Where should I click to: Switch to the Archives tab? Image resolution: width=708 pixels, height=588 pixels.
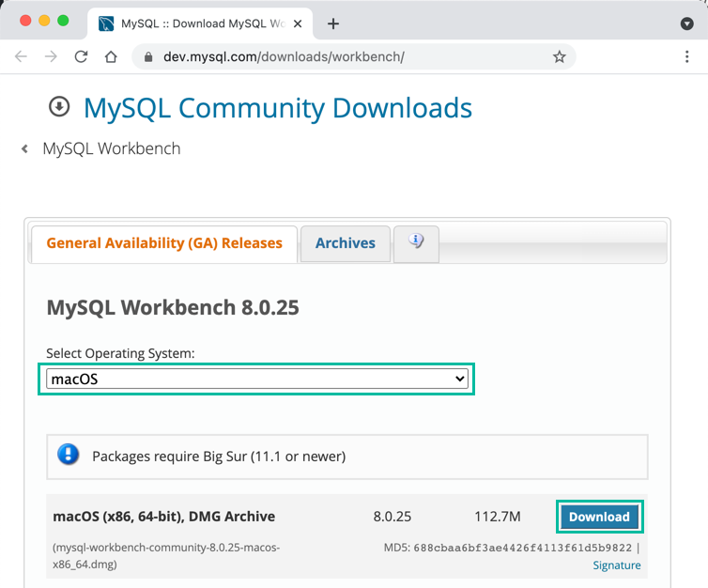coord(345,243)
